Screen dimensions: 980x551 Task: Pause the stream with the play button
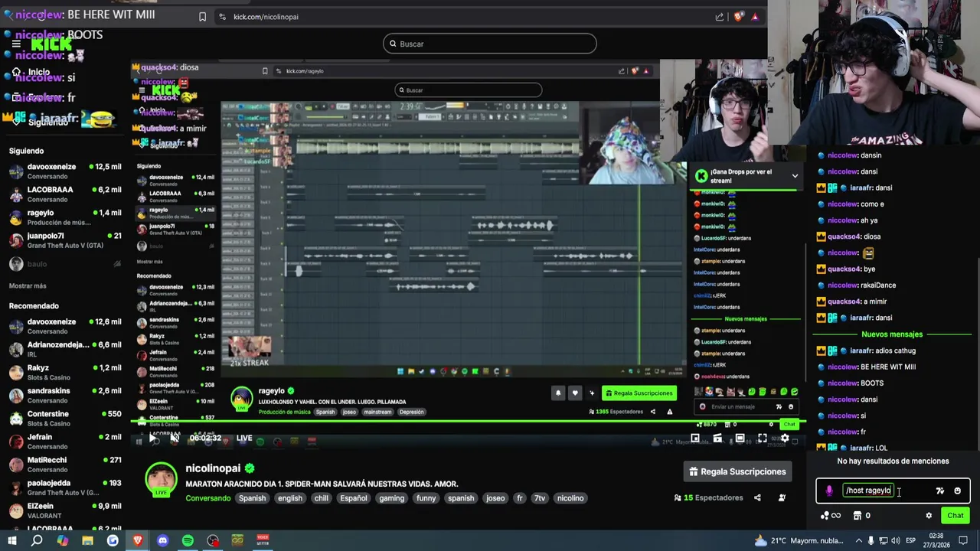[x=152, y=439]
